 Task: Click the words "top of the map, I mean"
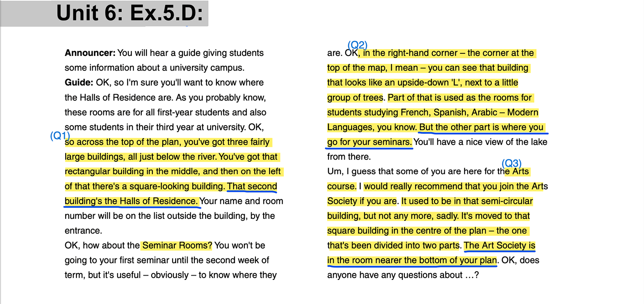[x=373, y=68]
